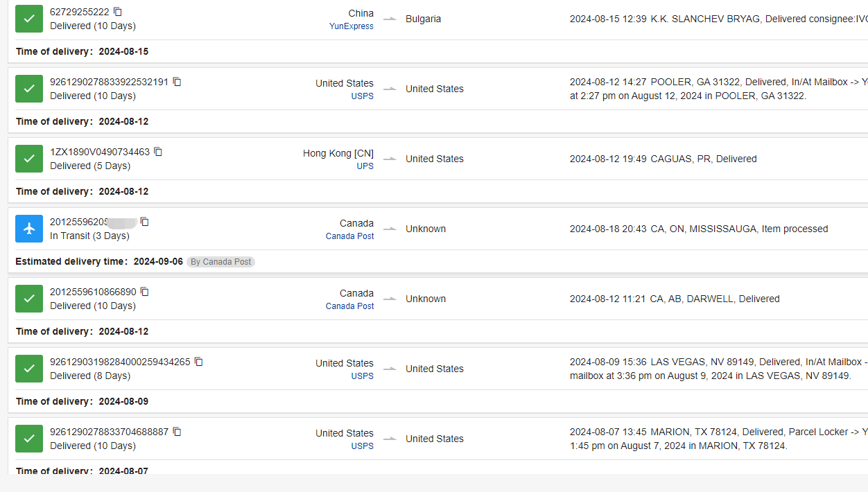This screenshot has width=868, height=492.
Task: Open the MISSISSAUGA item processed event
Action: click(x=699, y=229)
